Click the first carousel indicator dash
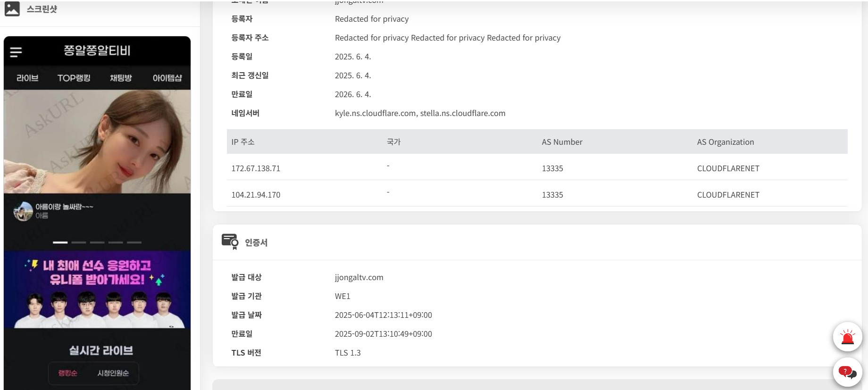The width and height of the screenshot is (868, 390). 60,242
